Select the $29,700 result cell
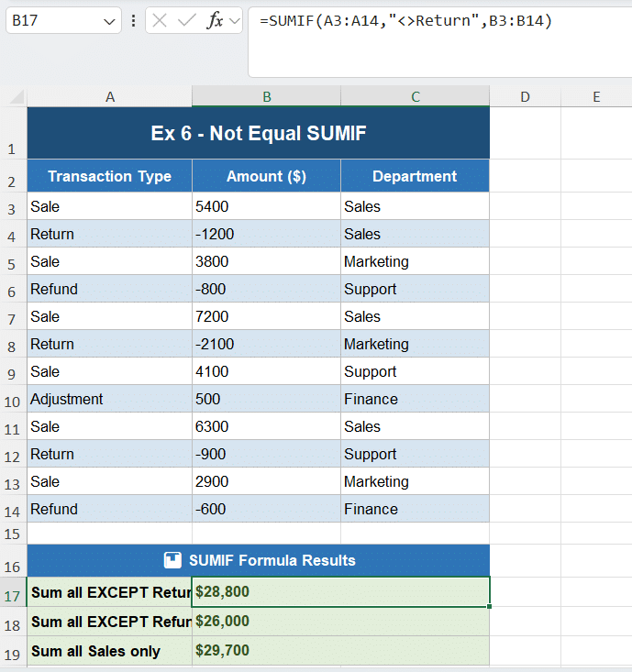632x672 pixels. point(340,651)
